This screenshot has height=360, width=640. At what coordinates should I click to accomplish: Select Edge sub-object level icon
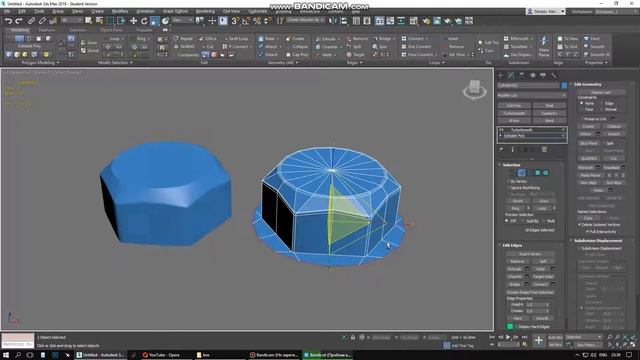tap(522, 173)
